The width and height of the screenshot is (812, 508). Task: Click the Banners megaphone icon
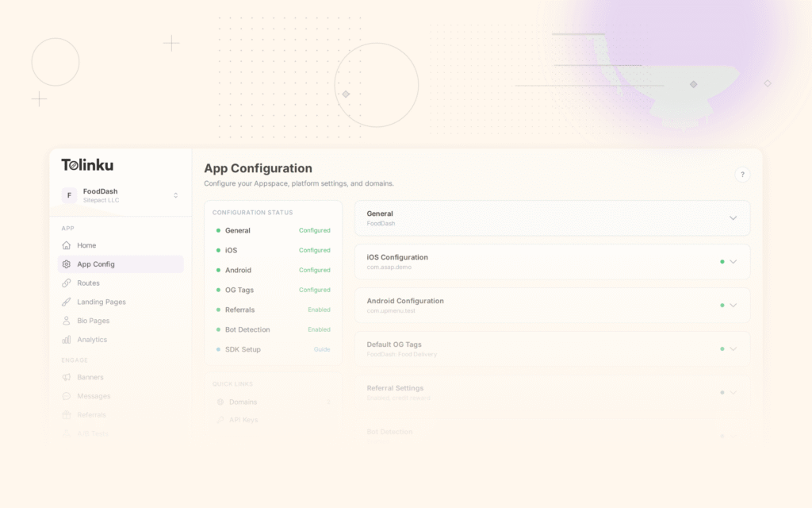point(67,377)
